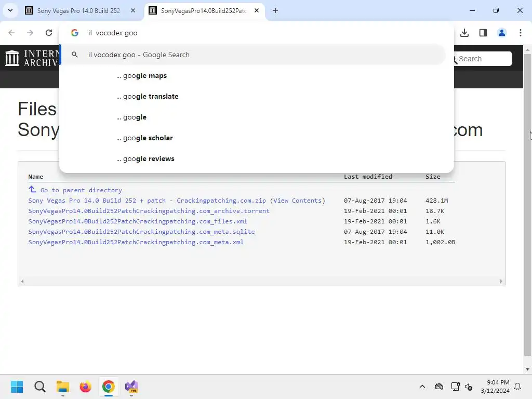This screenshot has width=532, height=399.
Task: Switch to the Sony Vegas Pro 14.0 Build 252 tab
Action: (x=78, y=10)
